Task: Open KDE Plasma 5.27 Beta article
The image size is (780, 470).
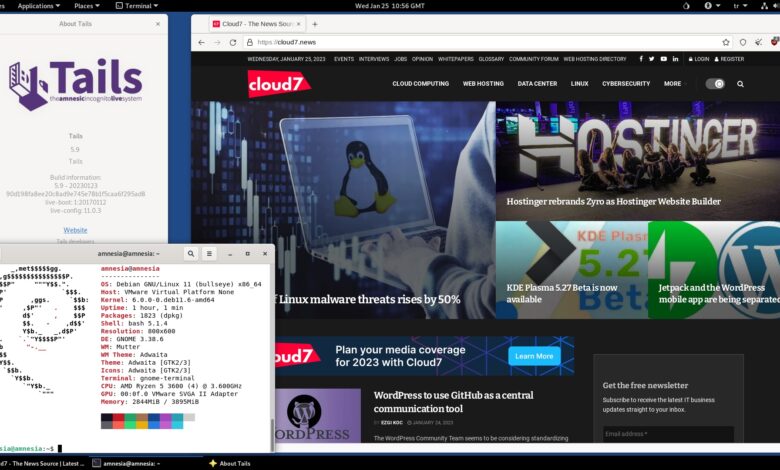Action: click(562, 293)
